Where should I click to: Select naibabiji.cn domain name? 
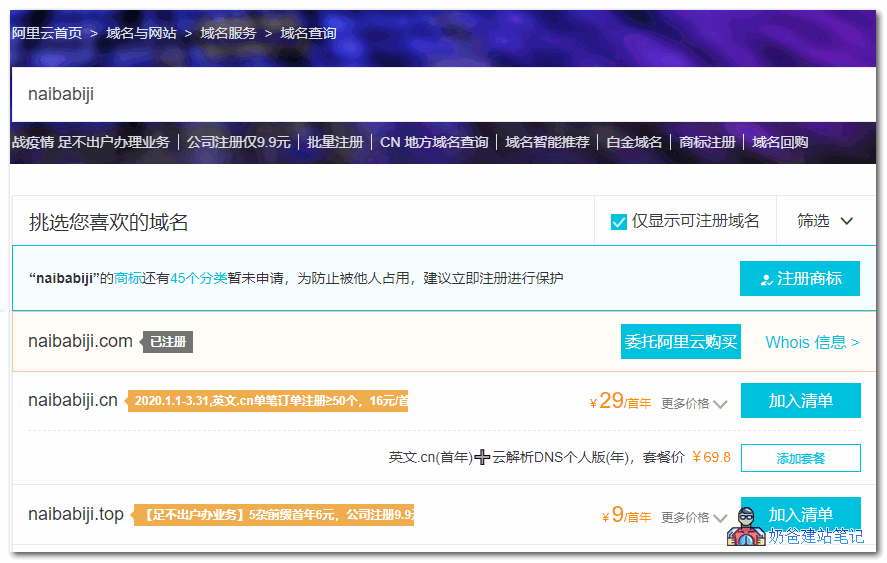coord(73,400)
